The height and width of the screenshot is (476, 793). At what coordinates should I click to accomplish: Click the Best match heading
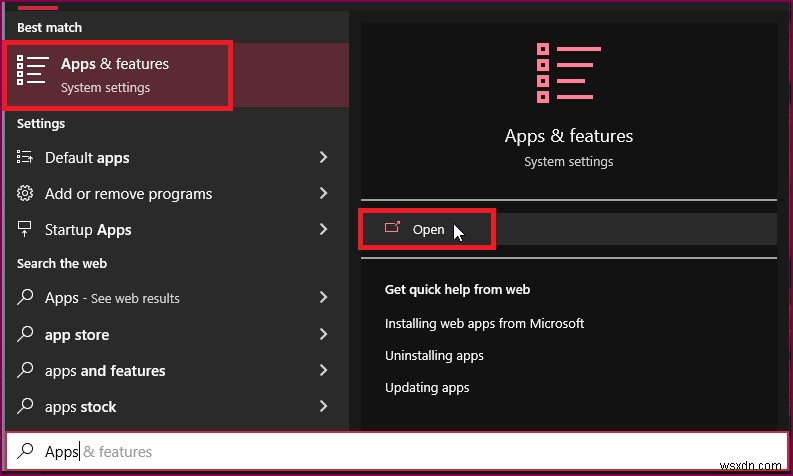[x=49, y=27]
